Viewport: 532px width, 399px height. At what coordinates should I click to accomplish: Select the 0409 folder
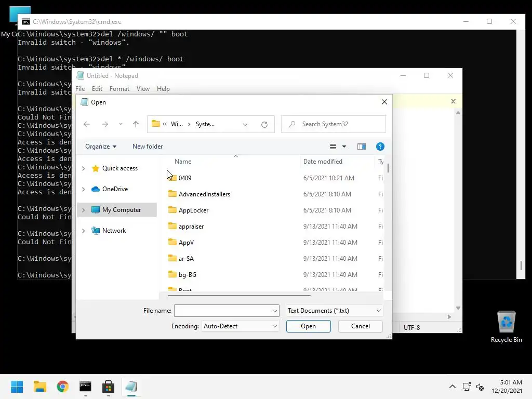pyautogui.click(x=185, y=178)
